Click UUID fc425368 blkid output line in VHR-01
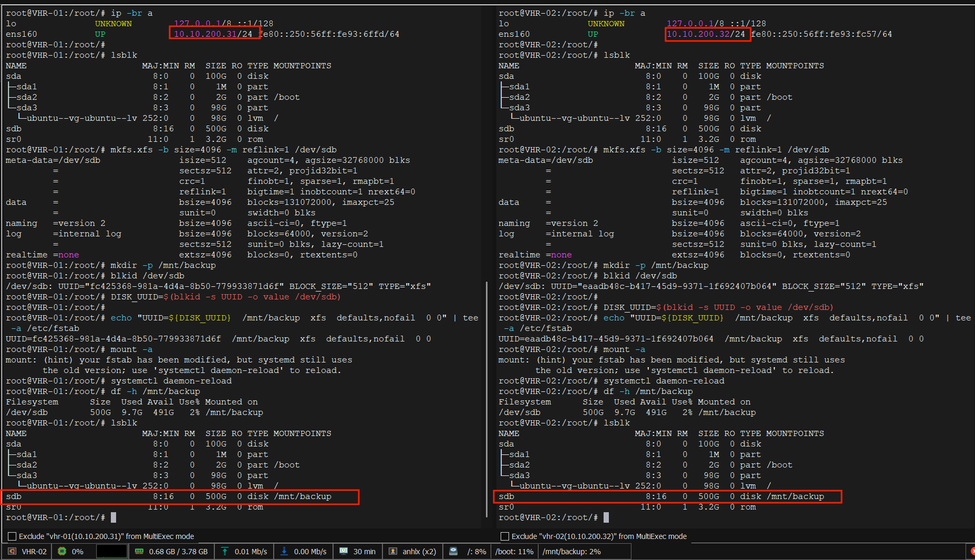 tap(218, 286)
